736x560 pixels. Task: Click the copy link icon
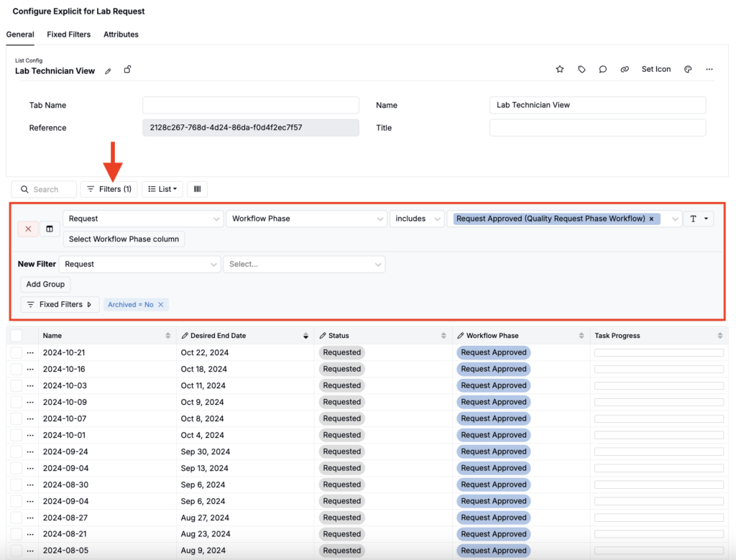tap(625, 69)
